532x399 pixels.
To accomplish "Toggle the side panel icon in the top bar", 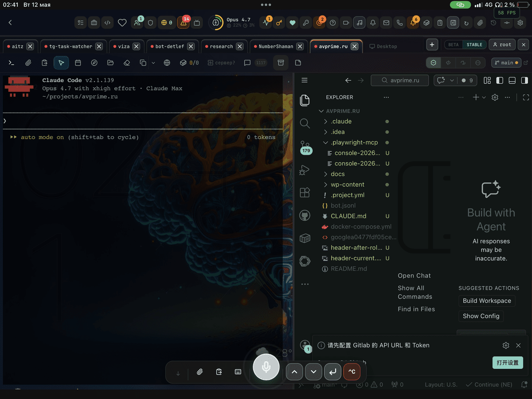I will pyautogui.click(x=453, y=23).
